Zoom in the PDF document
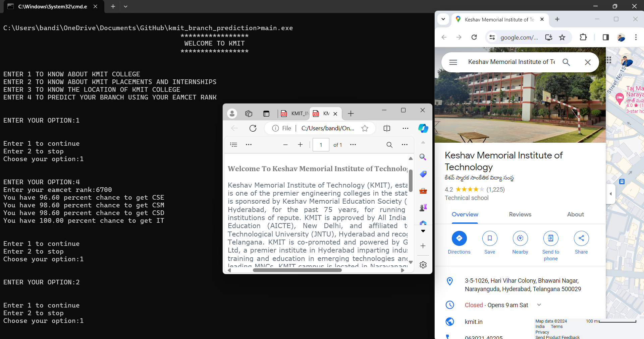 [300, 145]
